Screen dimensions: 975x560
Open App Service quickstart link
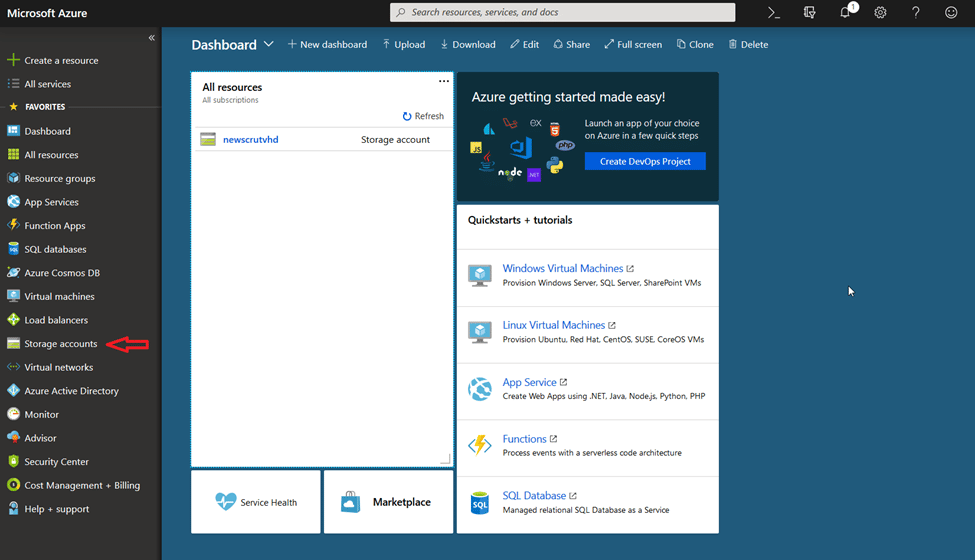pyautogui.click(x=529, y=382)
